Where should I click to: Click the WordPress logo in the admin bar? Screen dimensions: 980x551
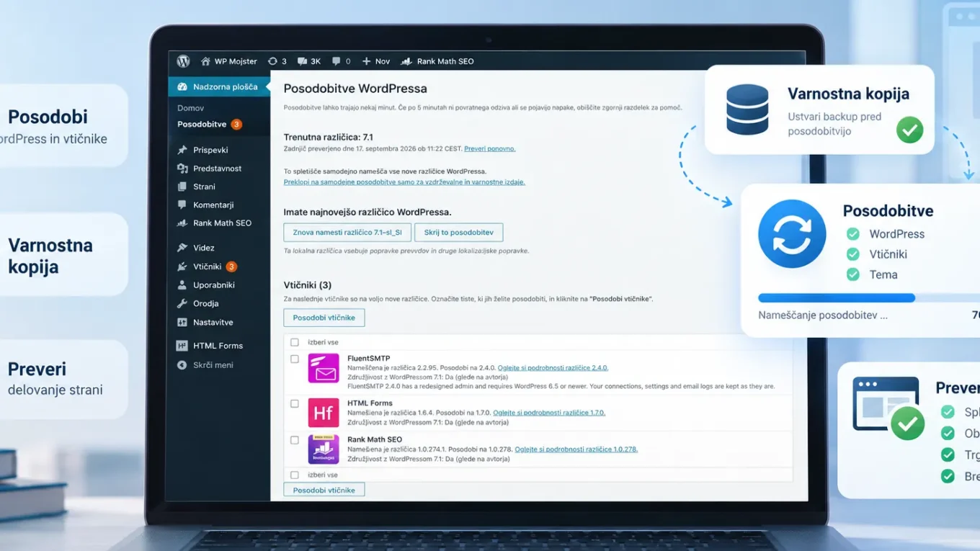183,61
